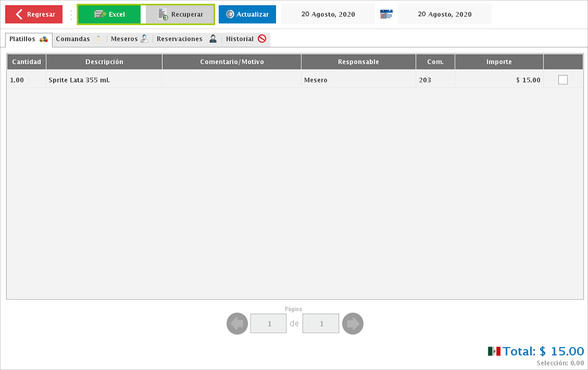Image resolution: width=588 pixels, height=370 pixels.
Task: Click the Excel spreadsheet icon
Action: (100, 14)
